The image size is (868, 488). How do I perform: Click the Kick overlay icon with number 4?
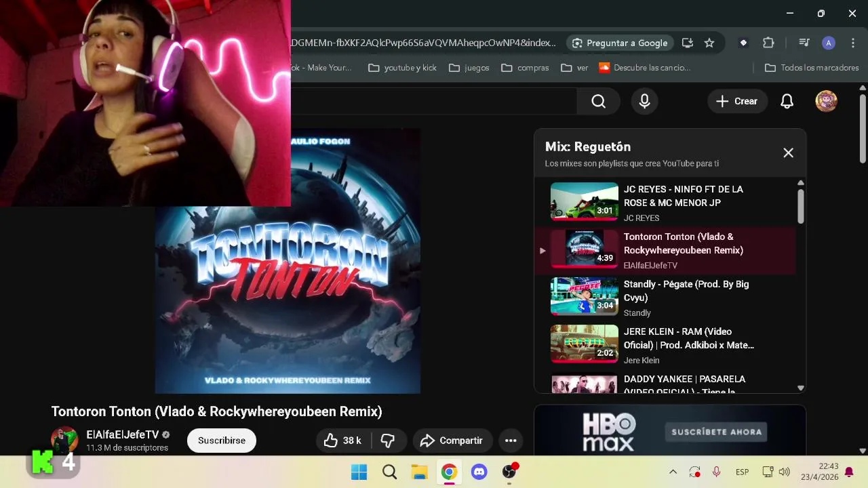pos(53,462)
